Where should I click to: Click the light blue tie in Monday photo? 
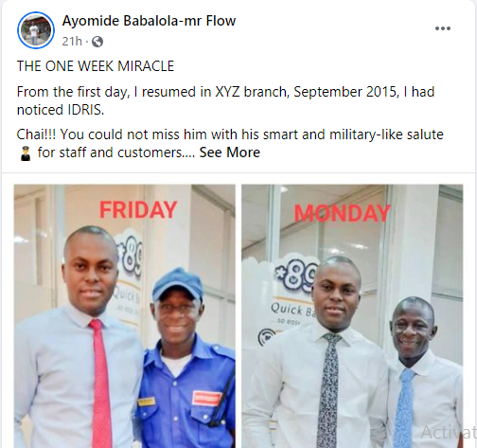[404, 408]
